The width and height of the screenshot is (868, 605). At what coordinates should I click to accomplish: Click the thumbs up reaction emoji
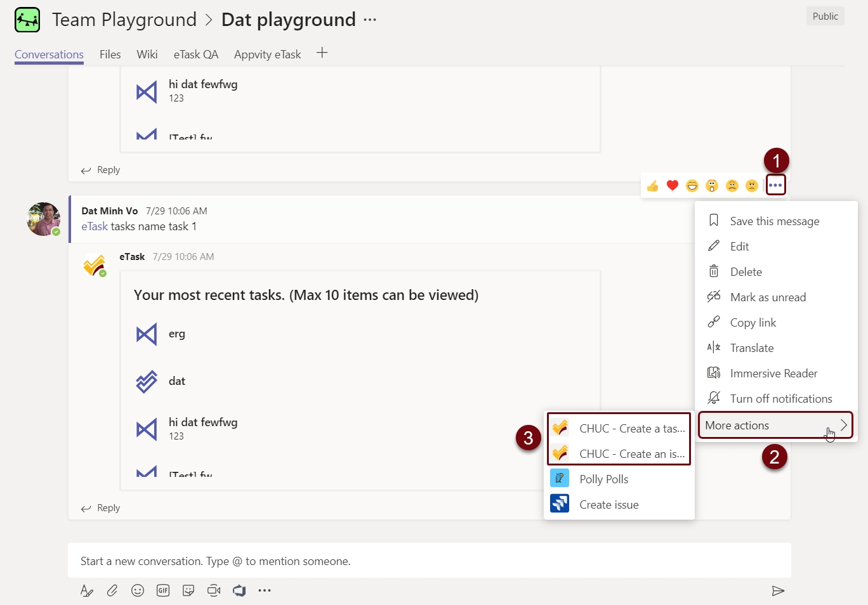[x=653, y=186]
